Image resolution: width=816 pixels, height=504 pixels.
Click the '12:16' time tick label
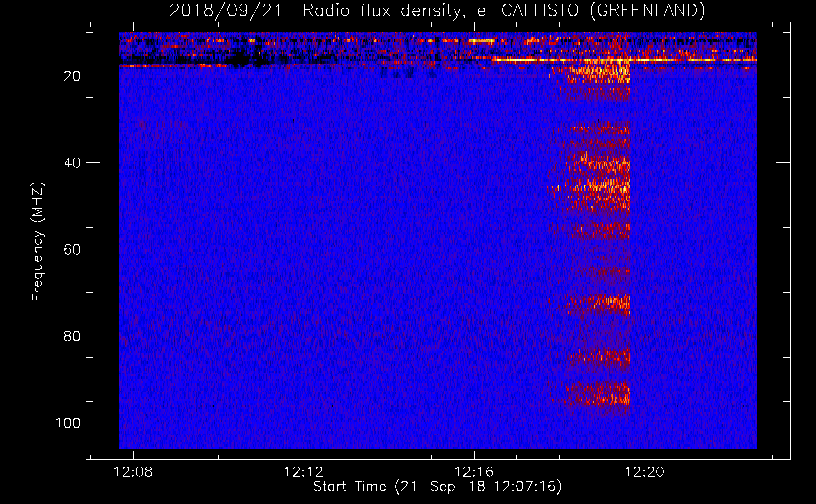coord(474,472)
